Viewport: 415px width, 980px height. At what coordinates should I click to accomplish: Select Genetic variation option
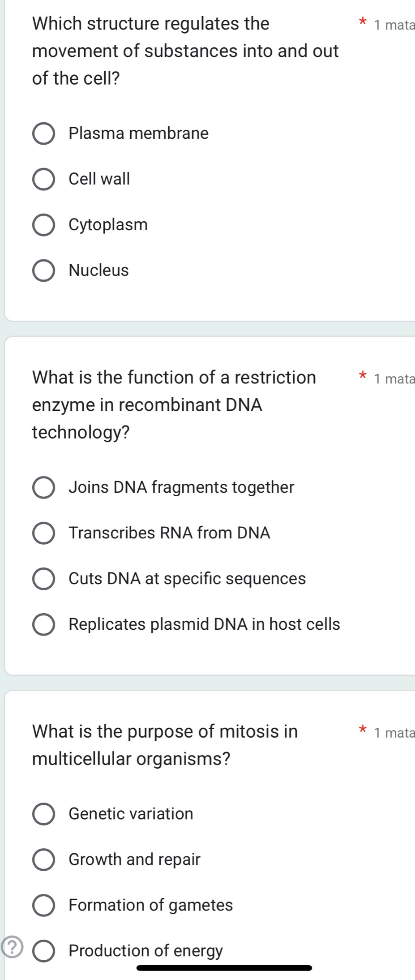pos(44,814)
